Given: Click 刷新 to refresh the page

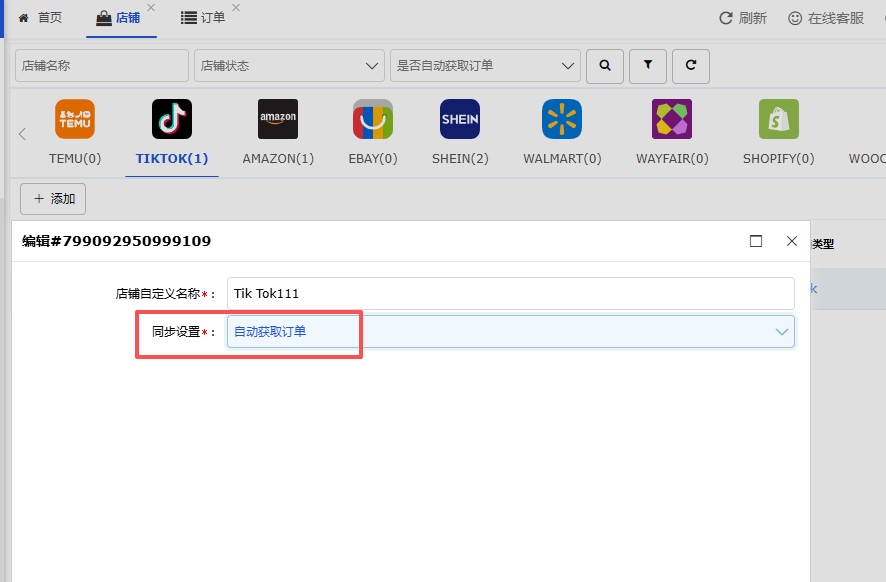Looking at the screenshot, I should point(742,18).
